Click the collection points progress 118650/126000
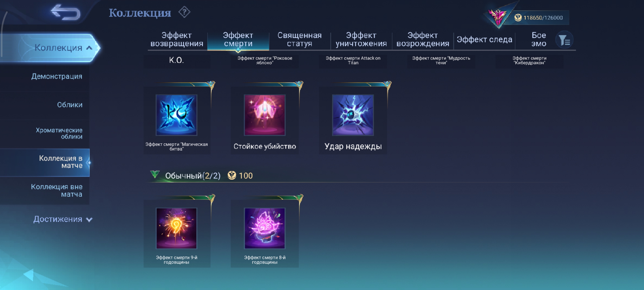 (x=543, y=18)
